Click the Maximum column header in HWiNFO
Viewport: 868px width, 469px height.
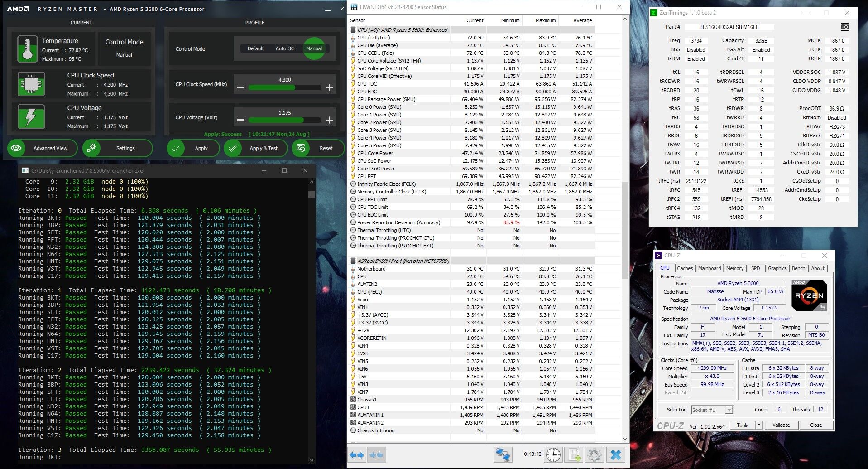pos(540,20)
